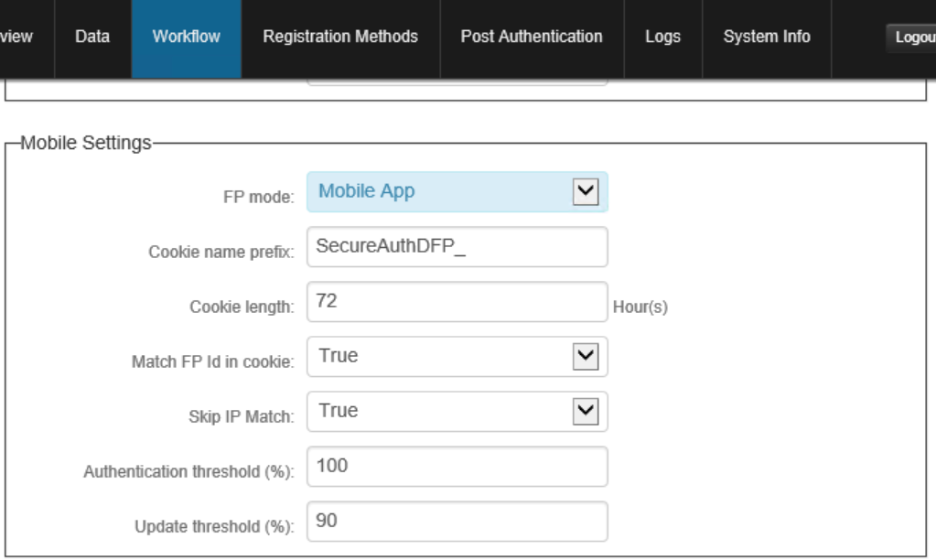Click the Cookie length label
Image resolution: width=936 pixels, height=560 pixels.
[x=242, y=307]
